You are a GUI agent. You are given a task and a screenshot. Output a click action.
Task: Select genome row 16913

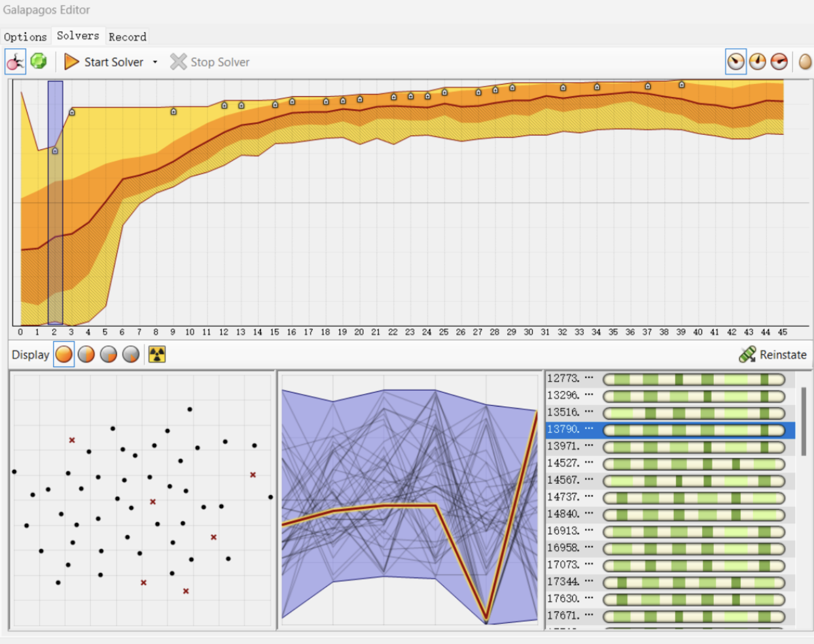pyautogui.click(x=670, y=531)
